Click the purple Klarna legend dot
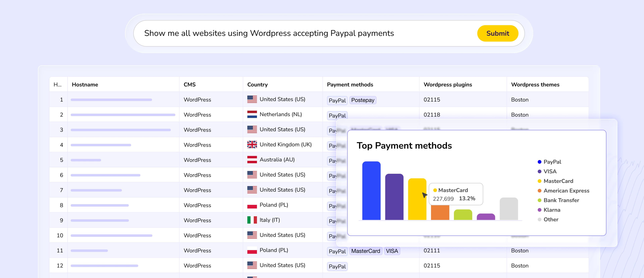This screenshot has height=278, width=644. (539, 210)
